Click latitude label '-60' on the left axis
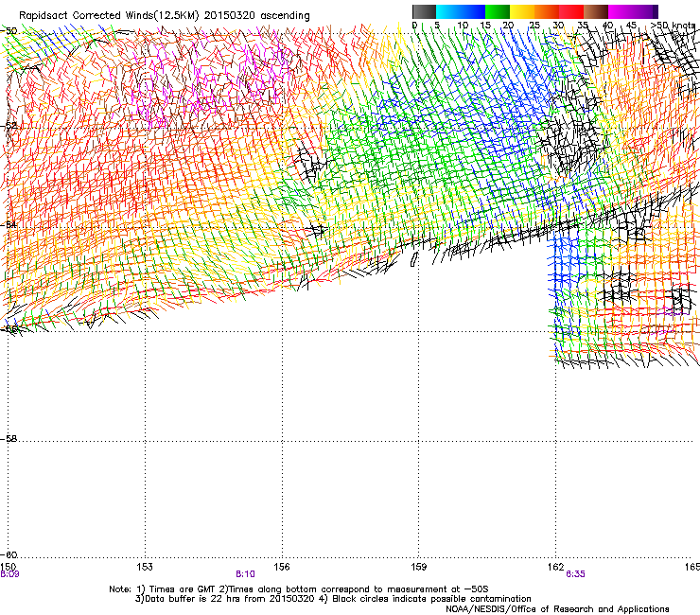 coord(9,554)
